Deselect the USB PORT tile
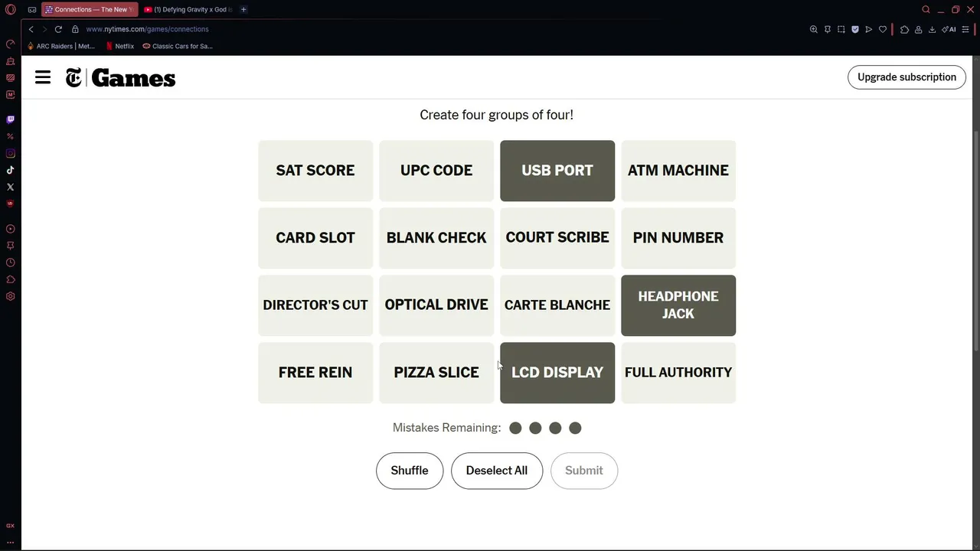 point(557,171)
